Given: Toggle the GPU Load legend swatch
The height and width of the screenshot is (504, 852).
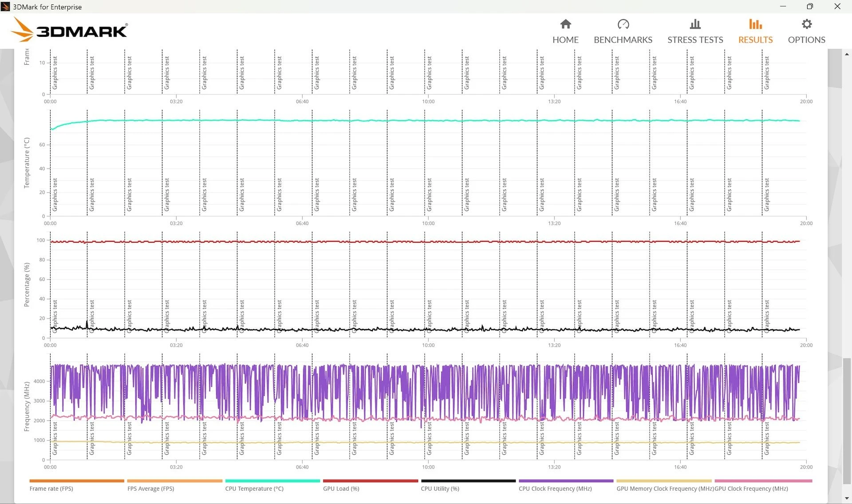Looking at the screenshot, I should click(x=371, y=480).
